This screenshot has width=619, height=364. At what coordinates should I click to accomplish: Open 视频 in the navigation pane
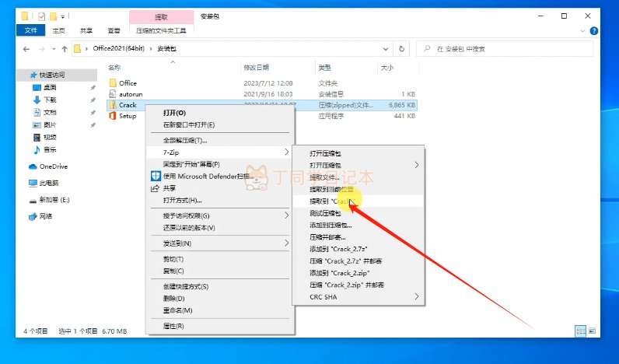point(50,138)
